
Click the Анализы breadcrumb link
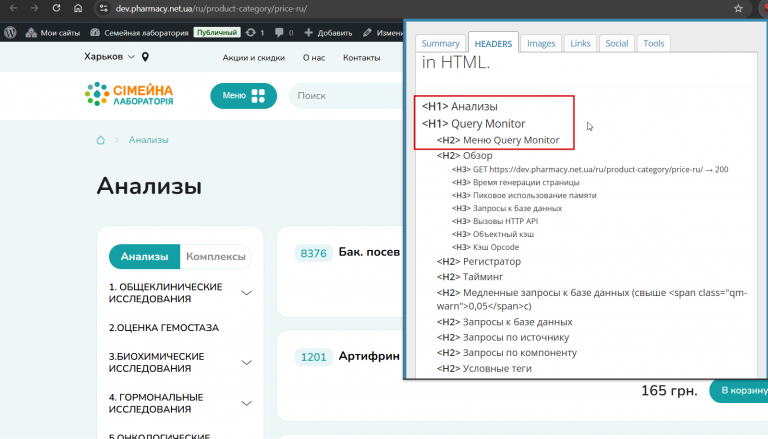148,140
